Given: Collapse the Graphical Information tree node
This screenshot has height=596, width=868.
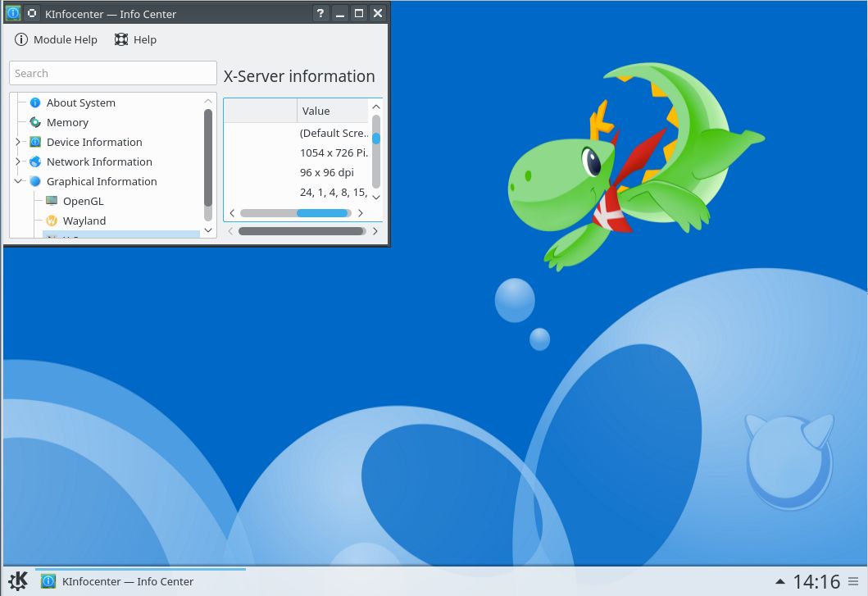Looking at the screenshot, I should (x=18, y=181).
